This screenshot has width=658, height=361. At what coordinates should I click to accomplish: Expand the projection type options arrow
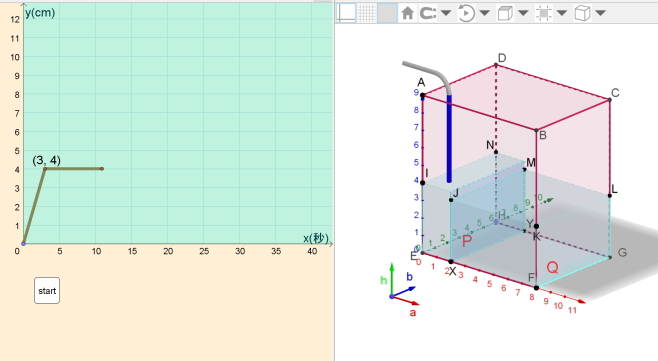point(601,13)
